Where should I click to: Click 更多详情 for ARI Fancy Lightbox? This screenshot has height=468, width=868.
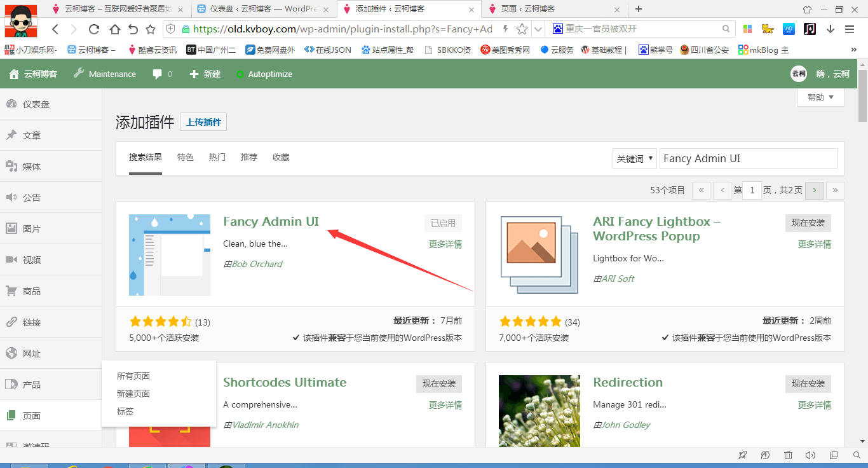click(815, 244)
